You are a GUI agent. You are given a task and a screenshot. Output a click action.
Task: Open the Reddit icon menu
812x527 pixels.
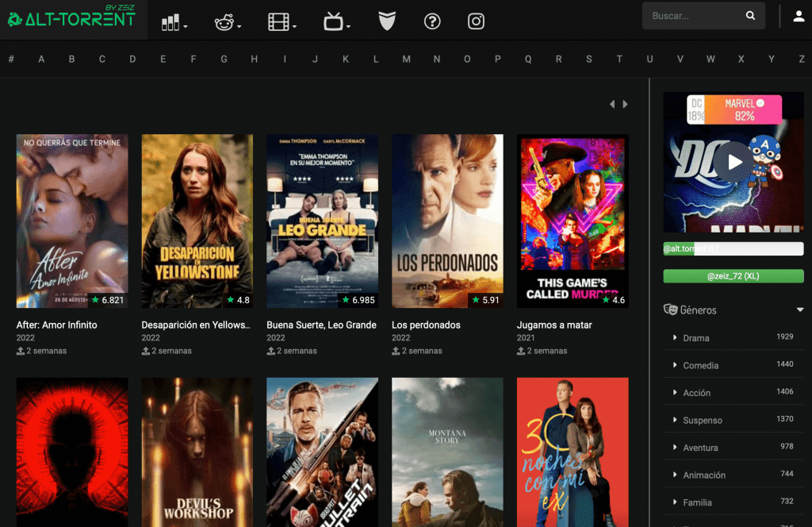(x=226, y=22)
